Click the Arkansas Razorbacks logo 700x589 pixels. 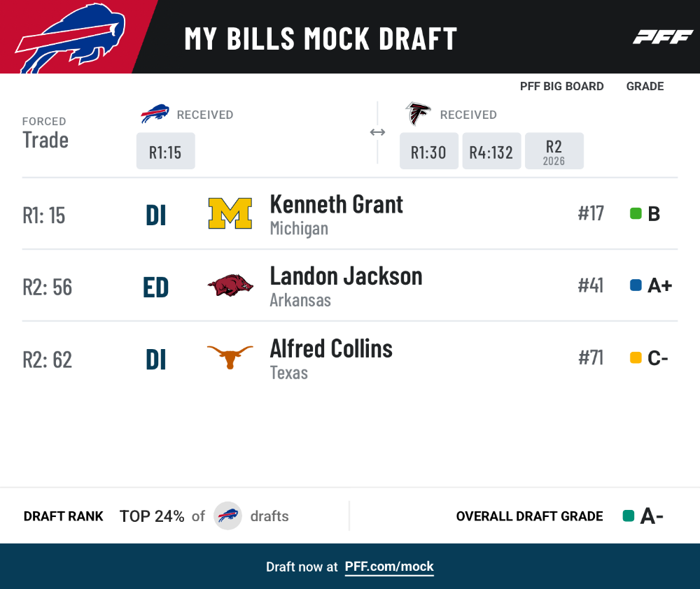[230, 285]
